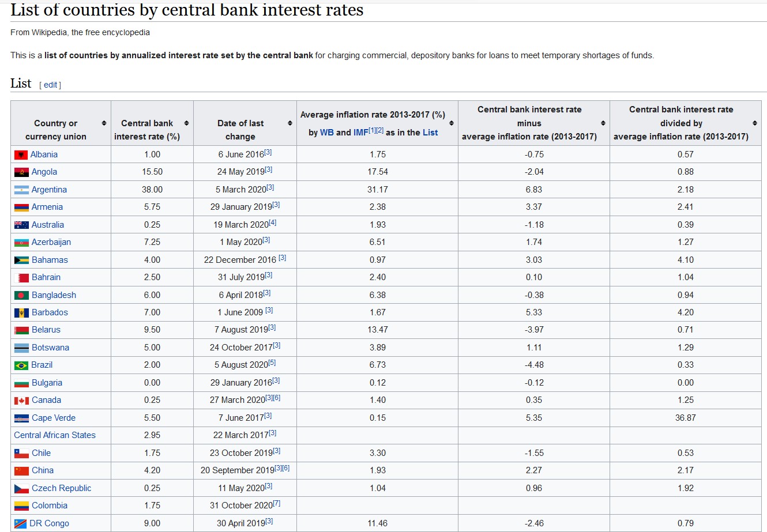Open citation 4 next to Australia's date
The height and width of the screenshot is (532, 767).
coord(273,223)
